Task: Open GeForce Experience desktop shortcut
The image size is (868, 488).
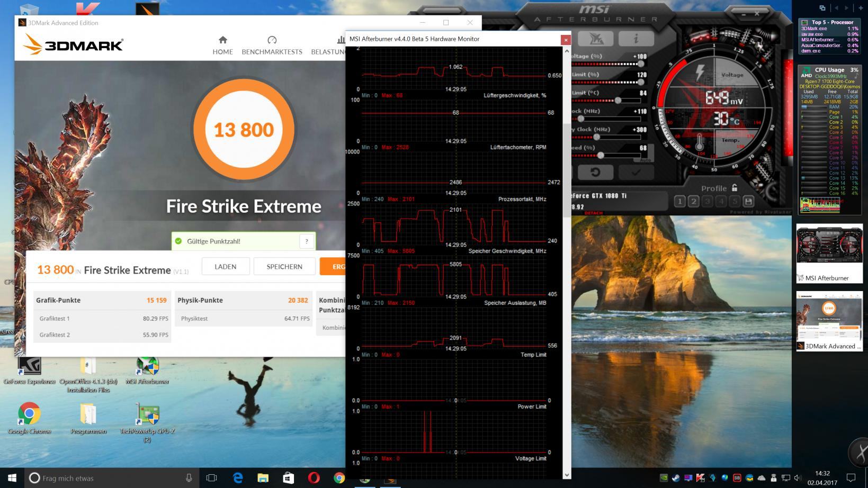Action: [x=29, y=371]
